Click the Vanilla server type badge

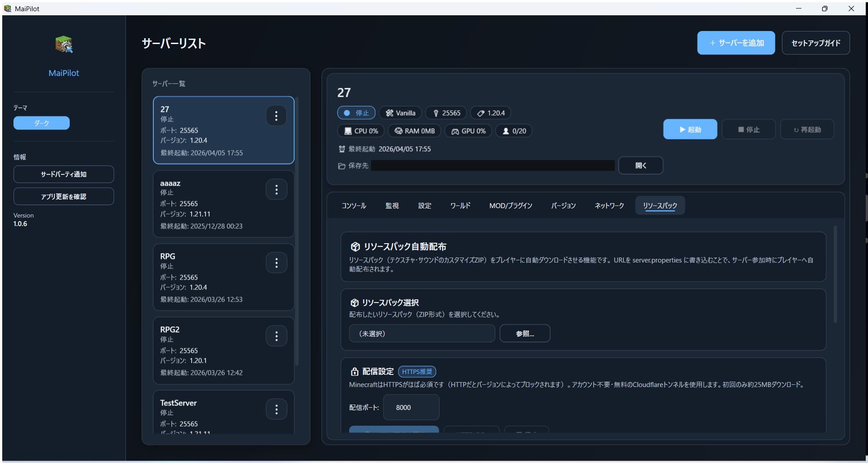400,113
